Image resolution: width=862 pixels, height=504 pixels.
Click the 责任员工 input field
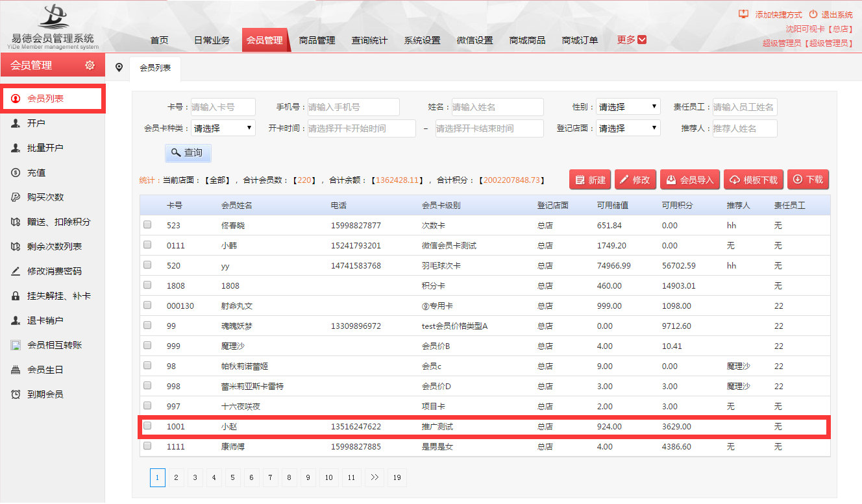pyautogui.click(x=745, y=107)
